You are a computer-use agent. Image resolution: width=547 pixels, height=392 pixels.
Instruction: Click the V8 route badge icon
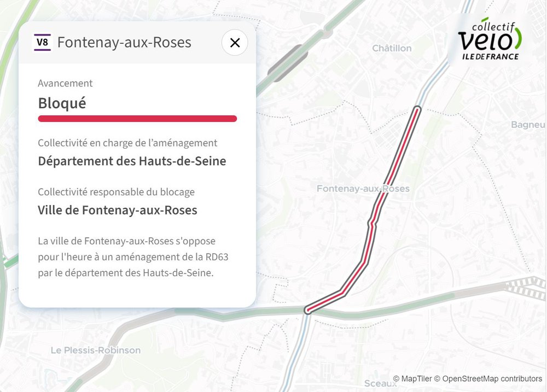point(42,43)
